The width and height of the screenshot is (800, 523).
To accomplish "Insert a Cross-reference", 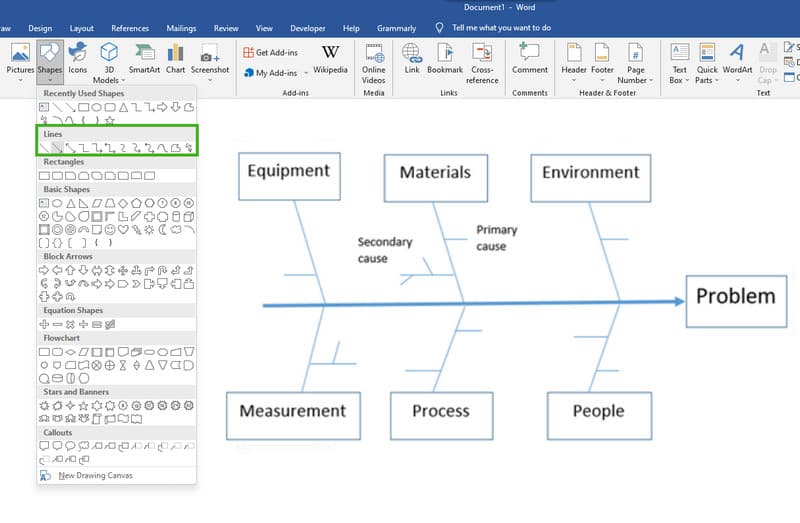I will [x=482, y=63].
